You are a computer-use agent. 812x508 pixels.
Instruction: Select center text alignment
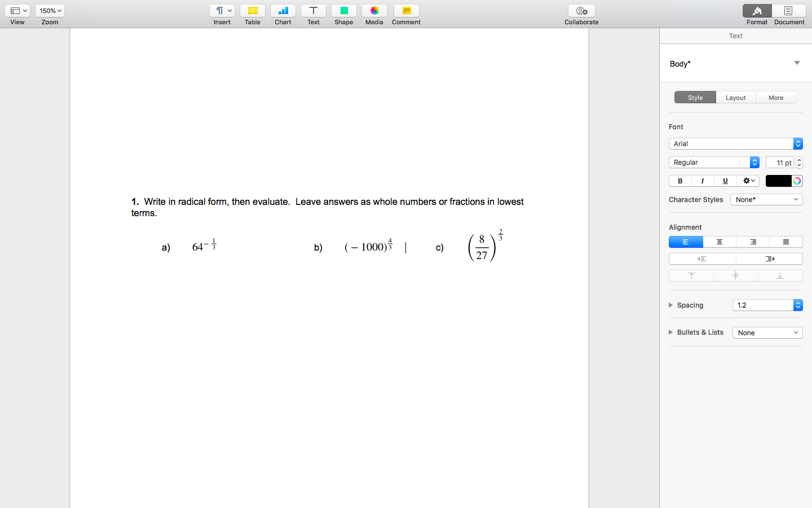click(x=719, y=242)
